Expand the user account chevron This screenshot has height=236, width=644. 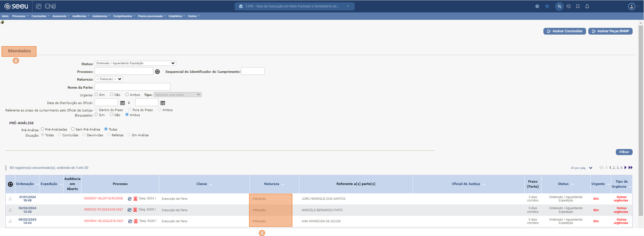click(x=638, y=6)
